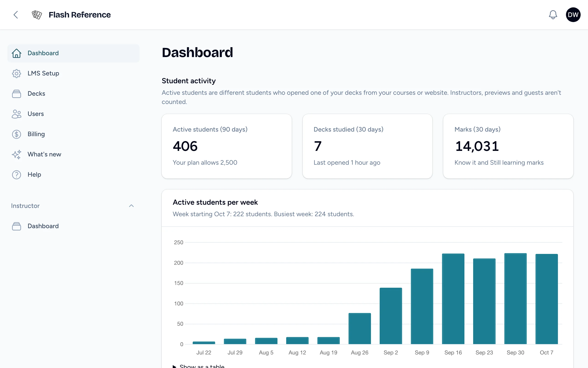Click the sparkles icon for What's new
This screenshot has width=588, height=368.
(17, 154)
